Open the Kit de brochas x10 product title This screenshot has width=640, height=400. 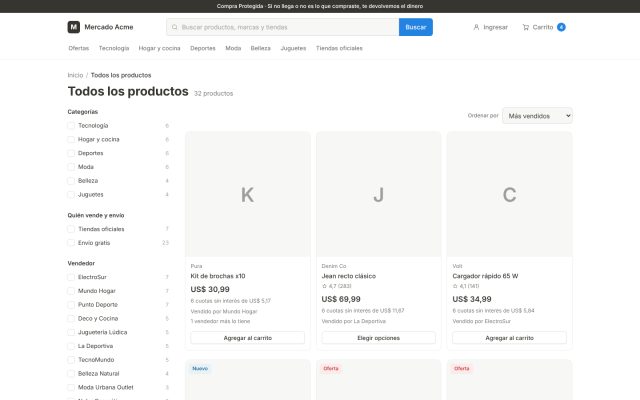(x=218, y=276)
